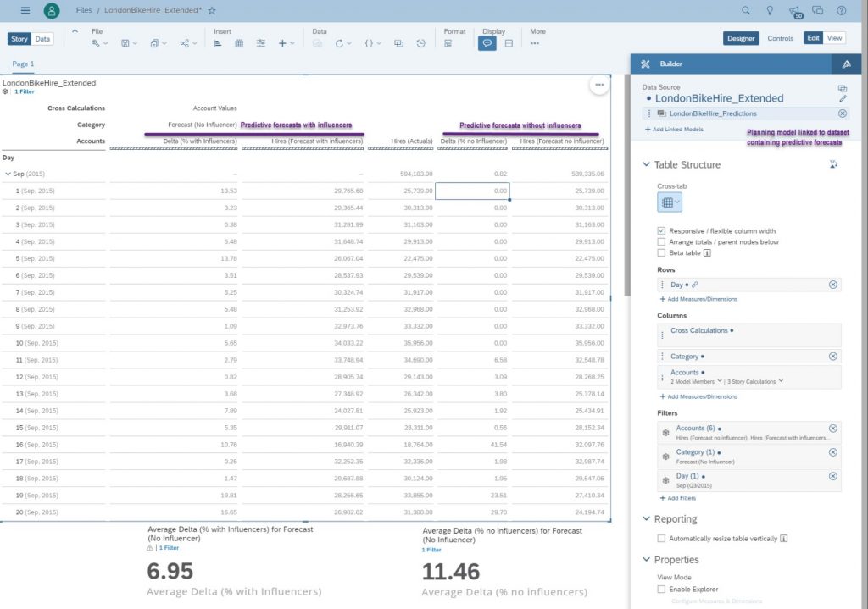Click Add Filters in the Builder

tap(677, 498)
